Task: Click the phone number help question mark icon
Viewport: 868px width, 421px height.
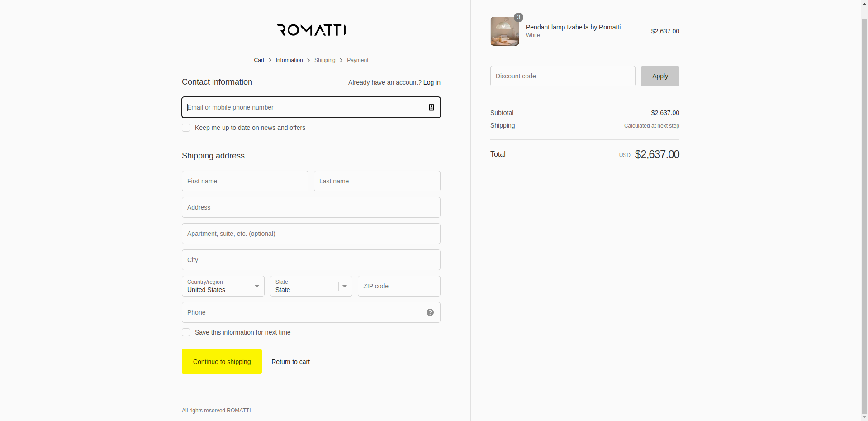Action: pyautogui.click(x=430, y=312)
